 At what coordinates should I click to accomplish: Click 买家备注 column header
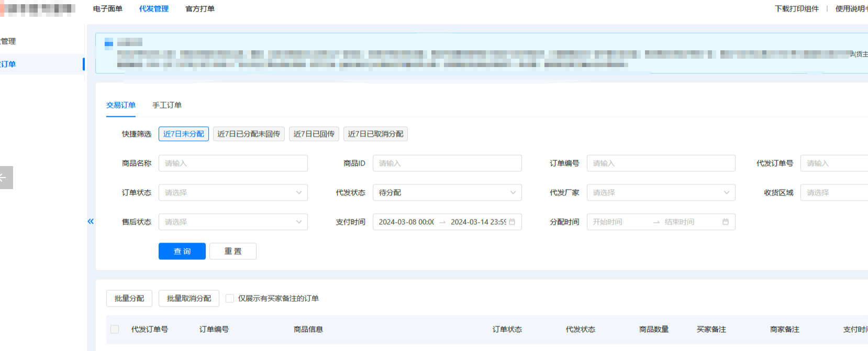(x=711, y=330)
